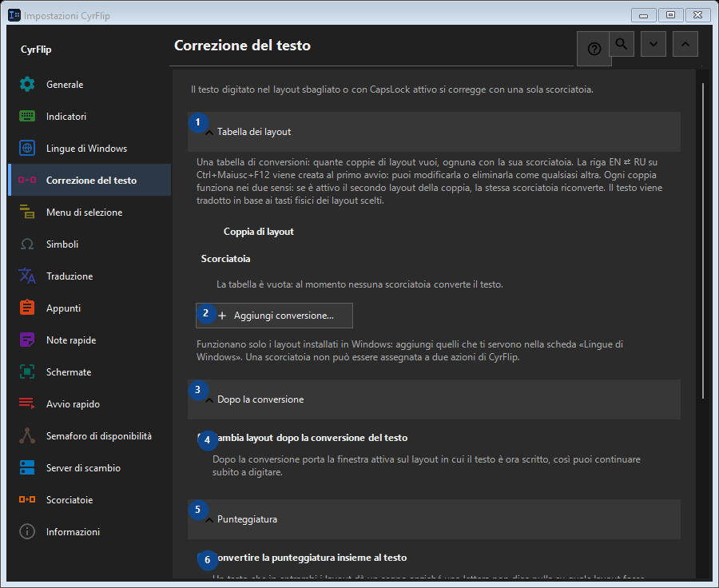Open the Informazioni tab
The height and width of the screenshot is (588, 719).
pos(89,531)
